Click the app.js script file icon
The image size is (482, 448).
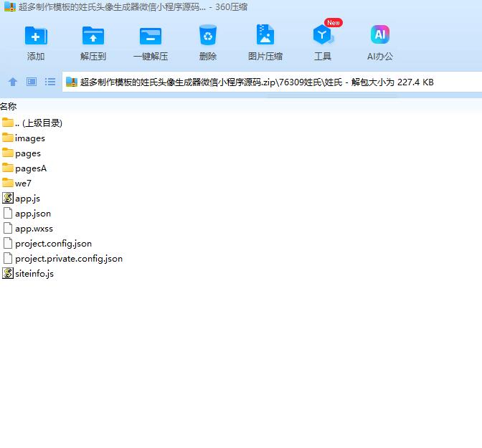pos(8,198)
